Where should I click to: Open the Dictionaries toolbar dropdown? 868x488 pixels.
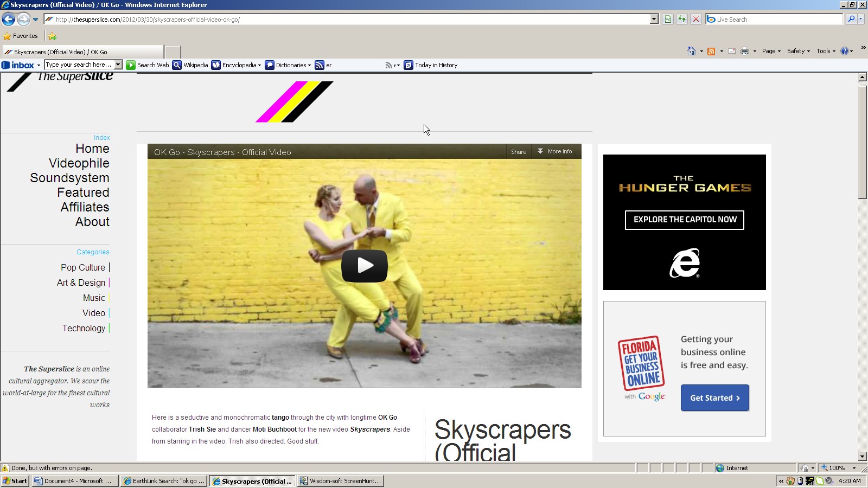[289, 65]
